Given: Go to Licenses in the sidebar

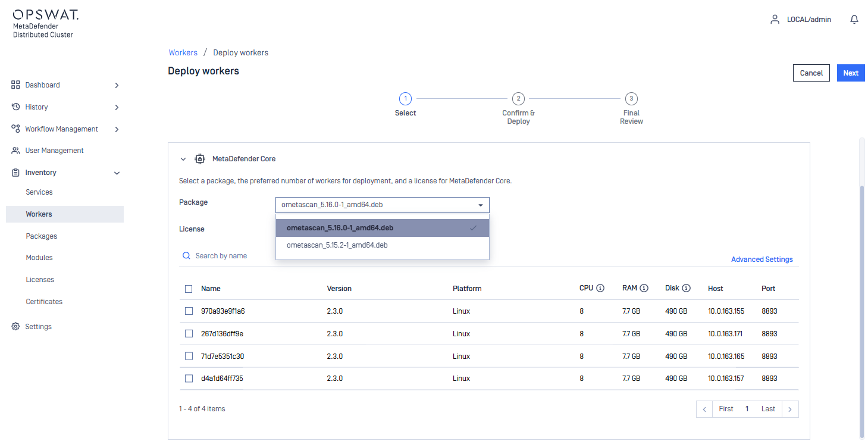Looking at the screenshot, I should pos(40,280).
